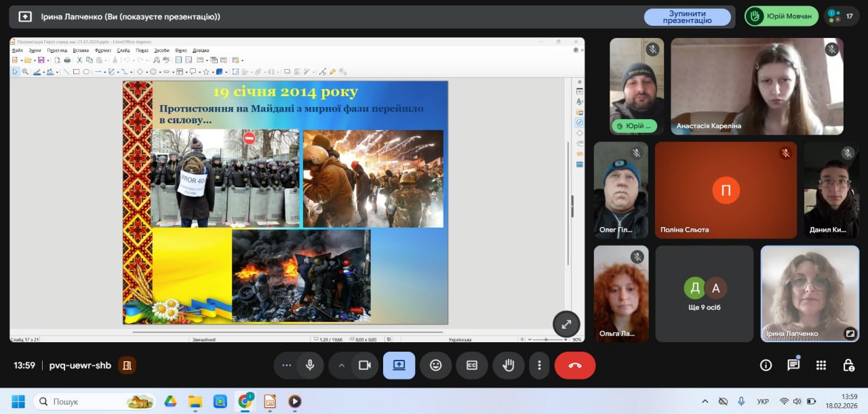Open host controls lock icon
The width and height of the screenshot is (868, 414).
pyautogui.click(x=848, y=365)
